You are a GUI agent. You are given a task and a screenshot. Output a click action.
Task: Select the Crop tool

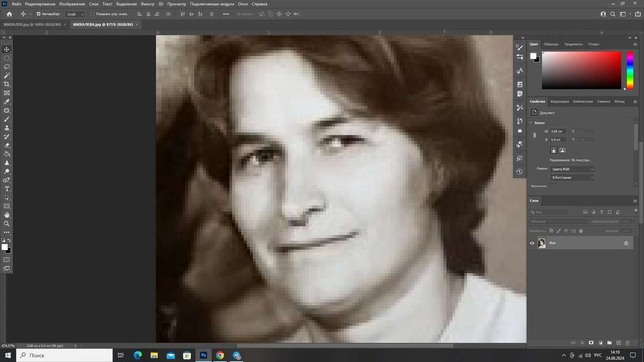click(7, 84)
